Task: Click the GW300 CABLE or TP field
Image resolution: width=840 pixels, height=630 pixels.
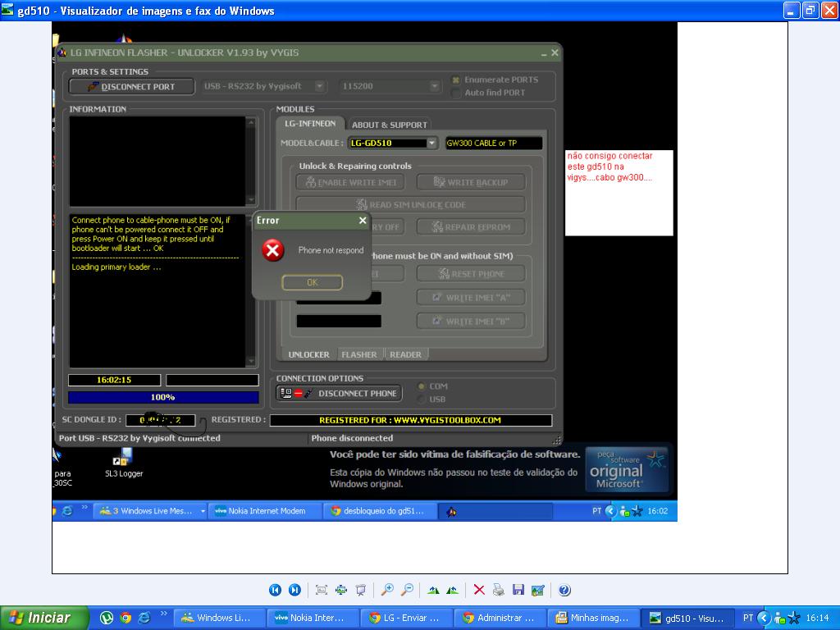Action: (x=494, y=143)
